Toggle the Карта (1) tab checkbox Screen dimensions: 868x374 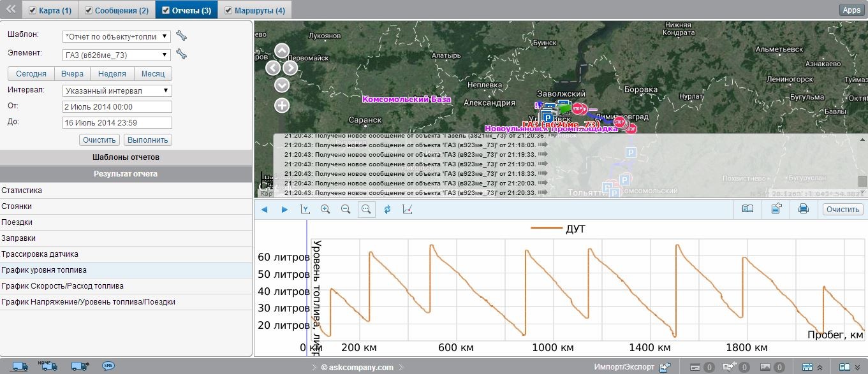pyautogui.click(x=32, y=10)
